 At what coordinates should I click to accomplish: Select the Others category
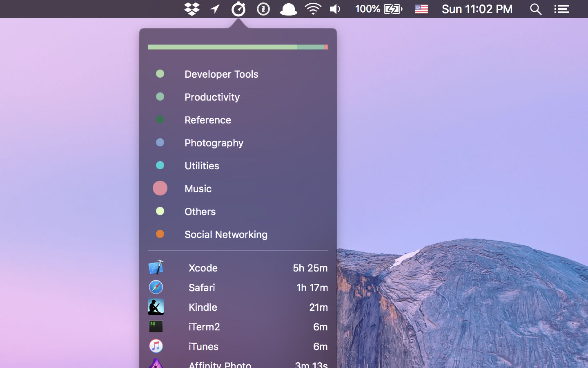point(200,211)
